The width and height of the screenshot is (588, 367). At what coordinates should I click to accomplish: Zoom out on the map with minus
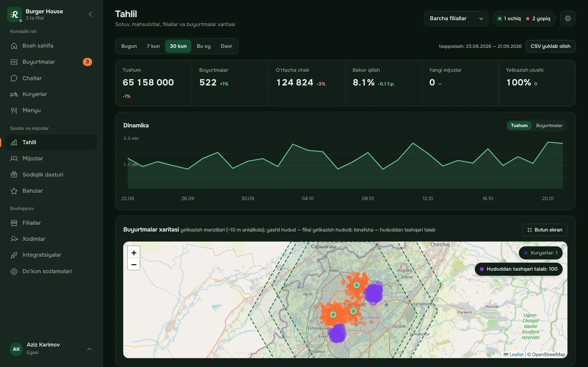click(134, 264)
